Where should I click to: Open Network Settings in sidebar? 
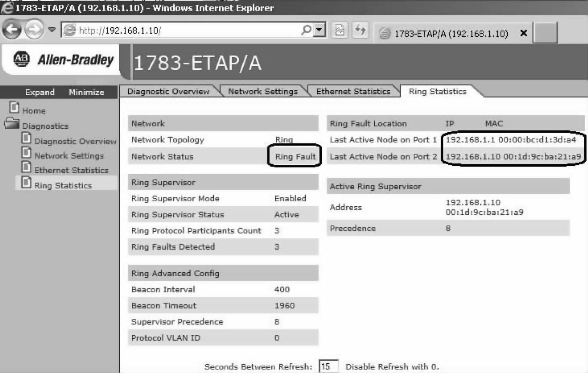(x=69, y=156)
